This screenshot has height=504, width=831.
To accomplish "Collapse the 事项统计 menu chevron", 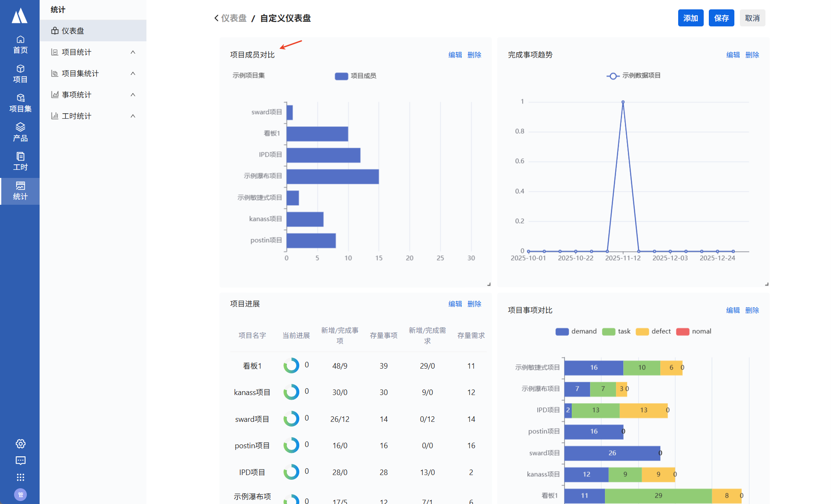I will click(x=133, y=94).
